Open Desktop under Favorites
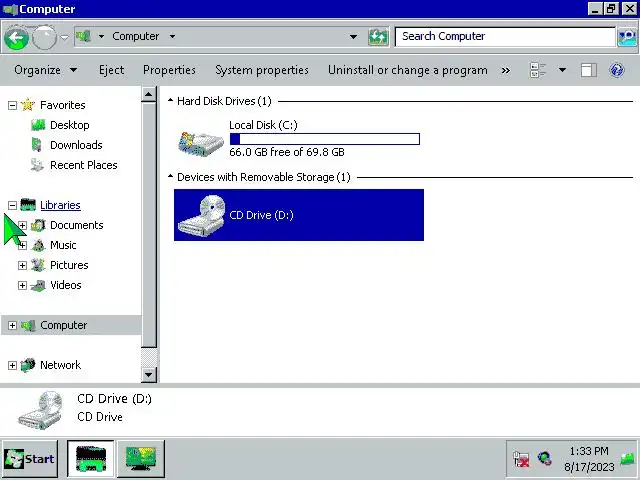The width and height of the screenshot is (640, 480). [x=69, y=125]
